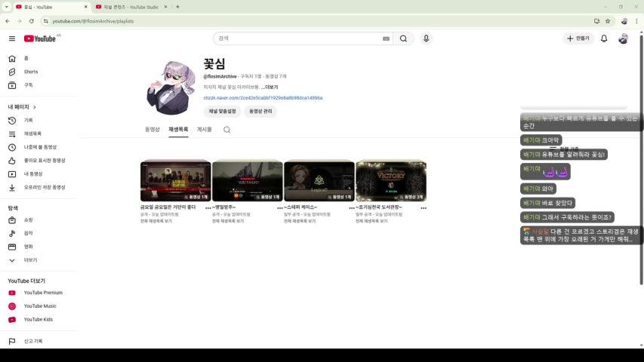Bookmark this page with the star icon
The height and width of the screenshot is (362, 644).
tap(607, 21)
